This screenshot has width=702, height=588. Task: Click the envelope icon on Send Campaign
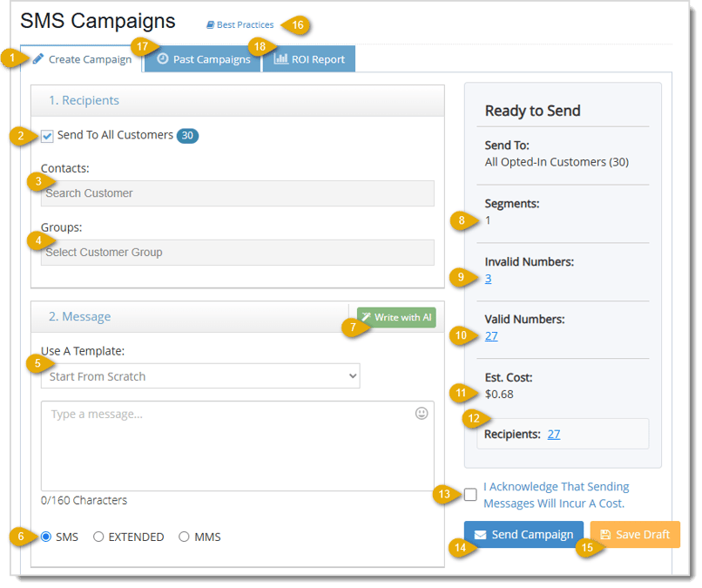(481, 535)
